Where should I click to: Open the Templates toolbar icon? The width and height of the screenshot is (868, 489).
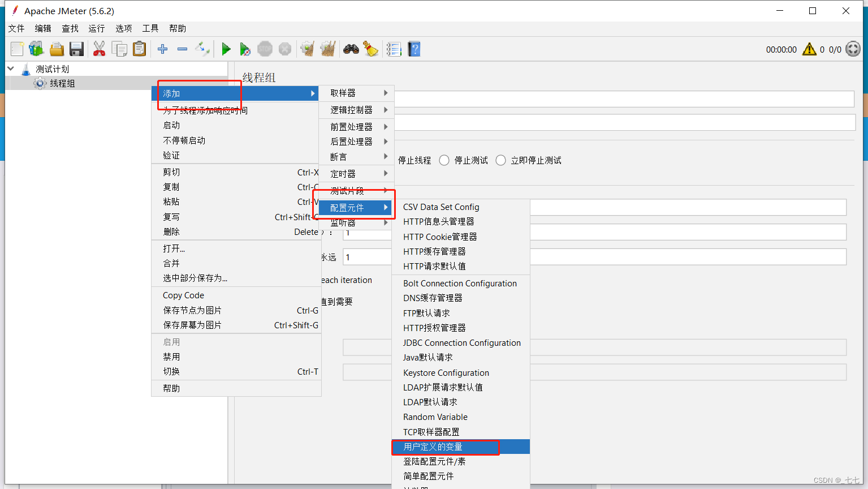click(x=37, y=49)
